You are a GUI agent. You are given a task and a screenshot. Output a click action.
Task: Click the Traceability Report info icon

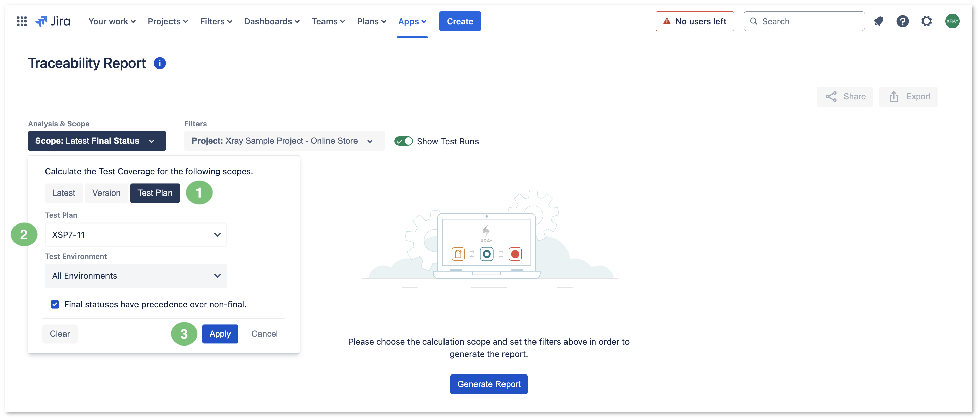pos(160,63)
